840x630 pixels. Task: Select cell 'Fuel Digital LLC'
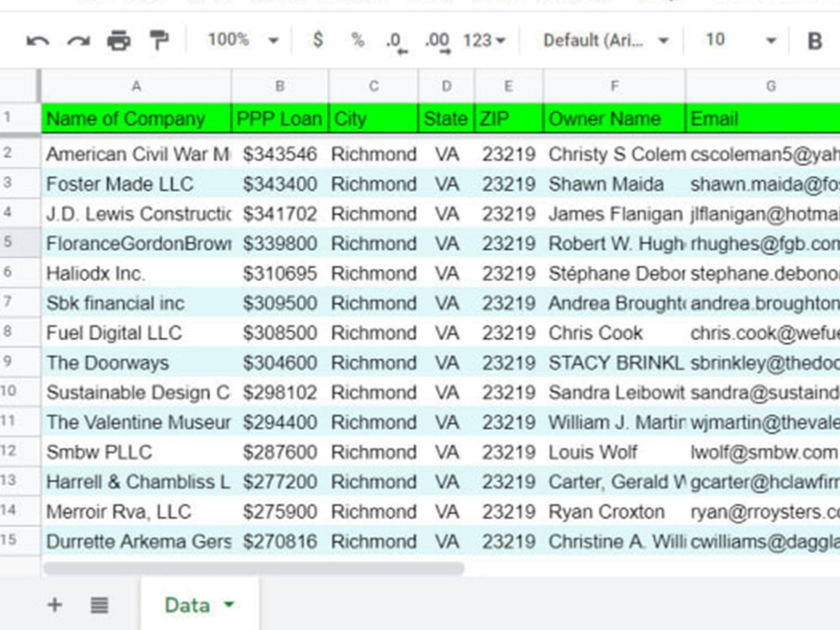click(137, 333)
